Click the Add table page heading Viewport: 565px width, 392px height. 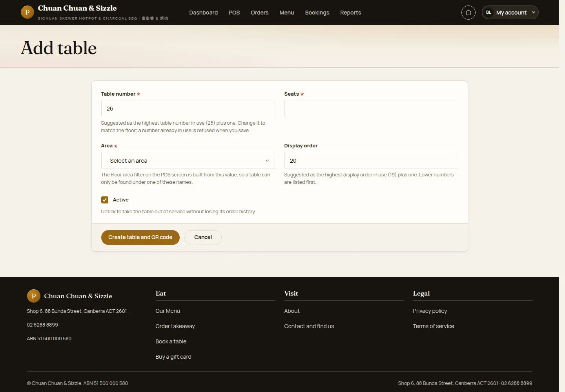[x=59, y=48]
